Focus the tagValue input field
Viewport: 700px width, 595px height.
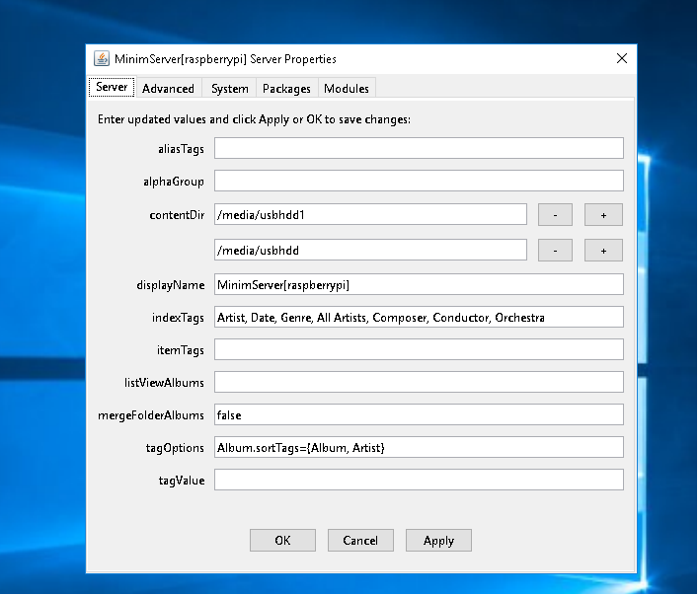[420, 481]
